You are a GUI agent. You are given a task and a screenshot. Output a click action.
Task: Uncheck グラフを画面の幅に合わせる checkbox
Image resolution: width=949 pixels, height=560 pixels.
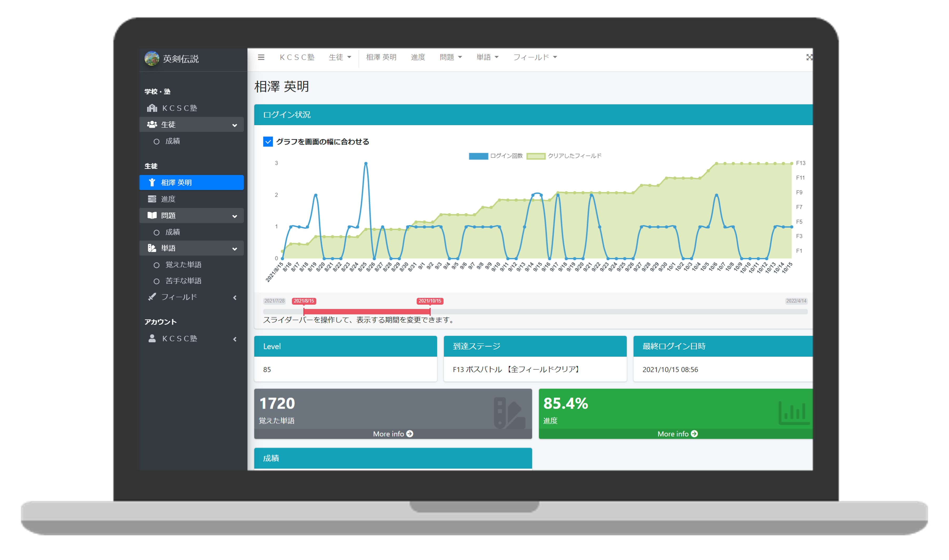point(268,142)
